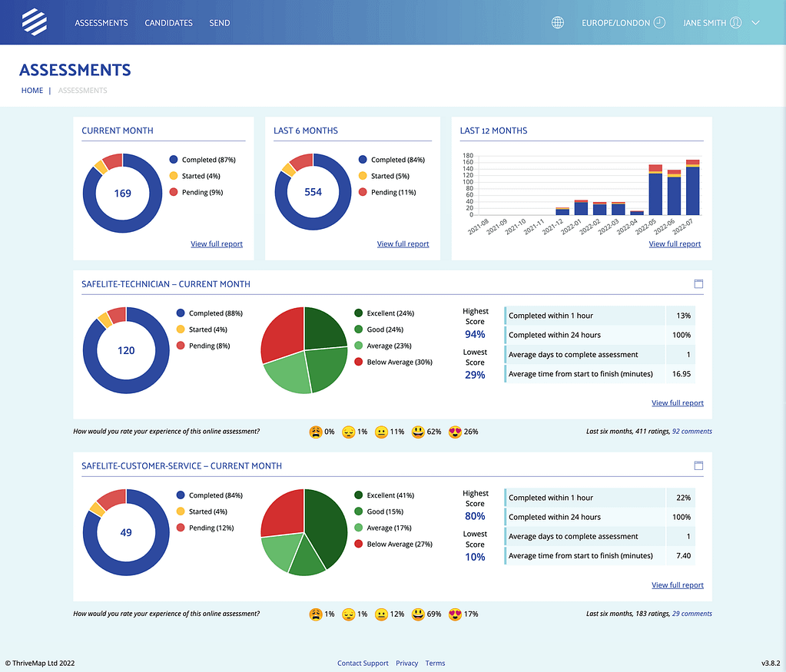Click the clock icon beside EUROPE/LONDON

659,22
